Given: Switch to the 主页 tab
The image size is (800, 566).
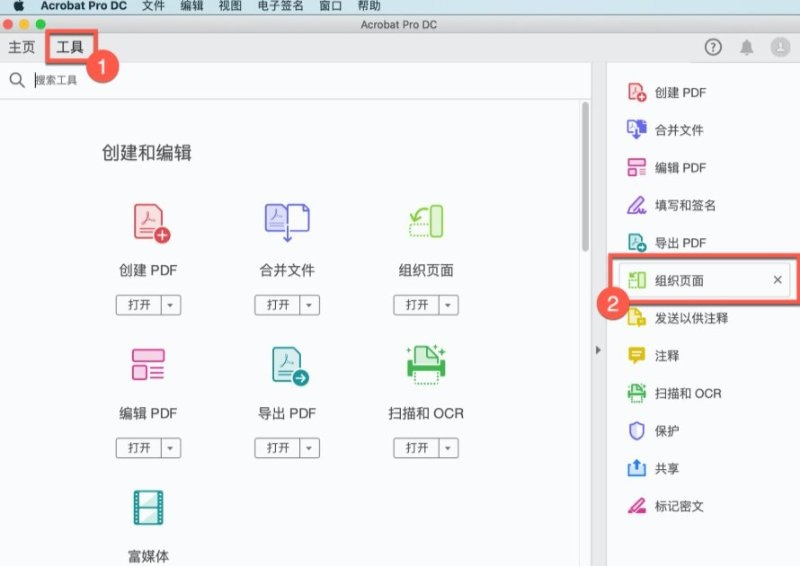Looking at the screenshot, I should click(x=21, y=47).
